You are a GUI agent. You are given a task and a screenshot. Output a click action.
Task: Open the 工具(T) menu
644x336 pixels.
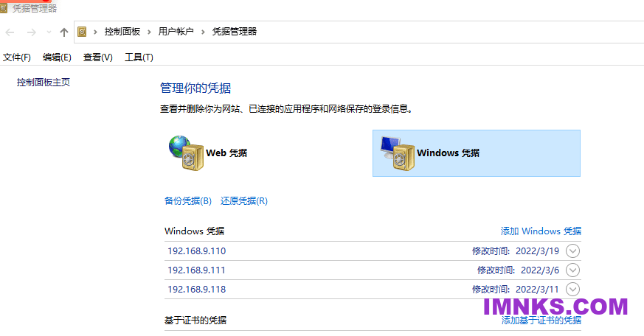139,57
